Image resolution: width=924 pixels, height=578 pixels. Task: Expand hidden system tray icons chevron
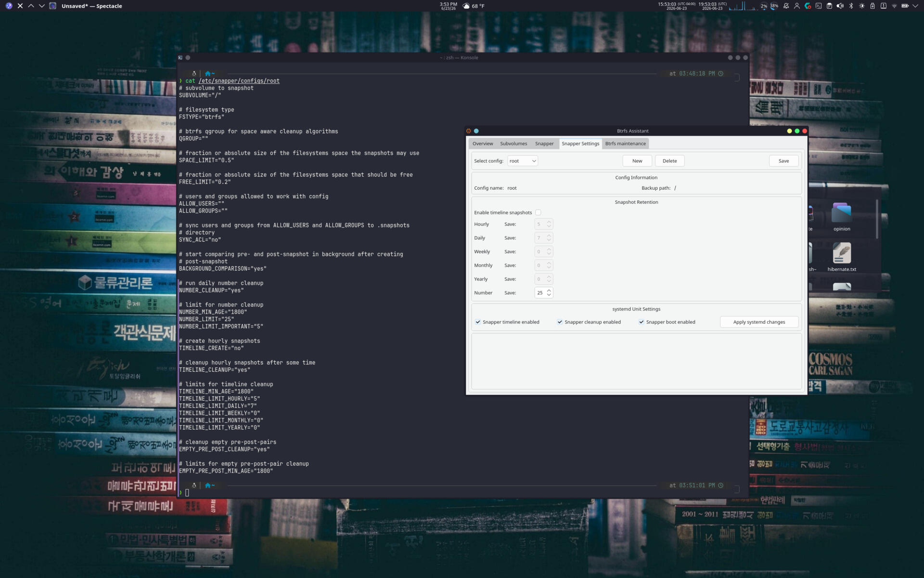click(x=915, y=6)
